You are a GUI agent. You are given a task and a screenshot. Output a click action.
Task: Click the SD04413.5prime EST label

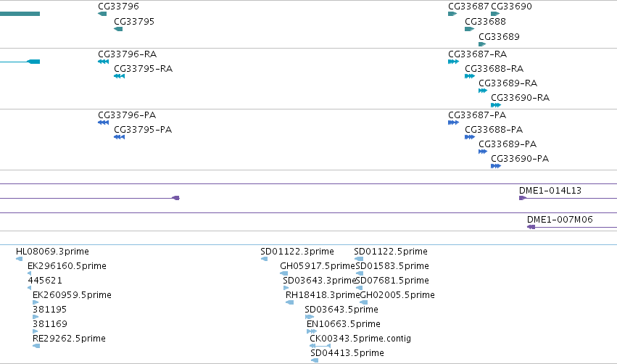[347, 352]
